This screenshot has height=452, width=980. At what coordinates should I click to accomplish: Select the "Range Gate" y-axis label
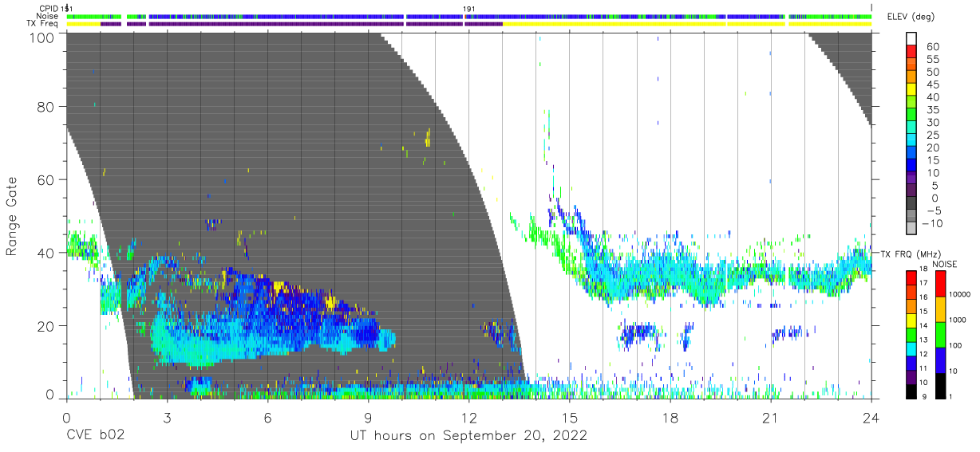click(12, 216)
